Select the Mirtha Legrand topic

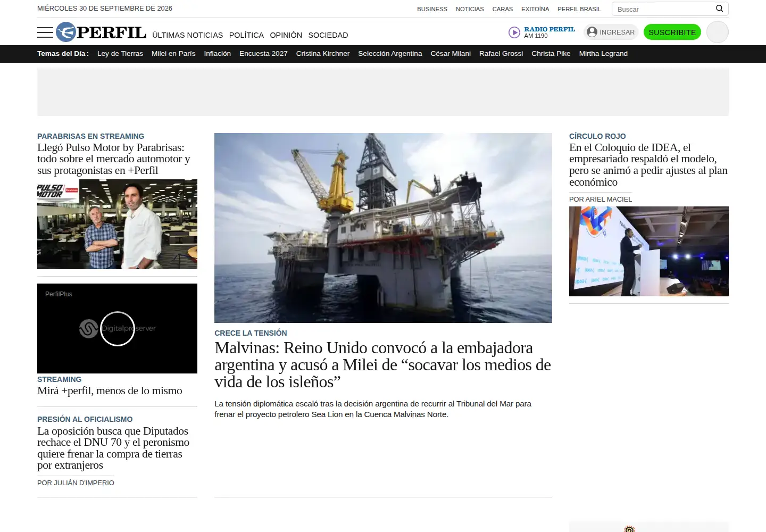point(603,54)
